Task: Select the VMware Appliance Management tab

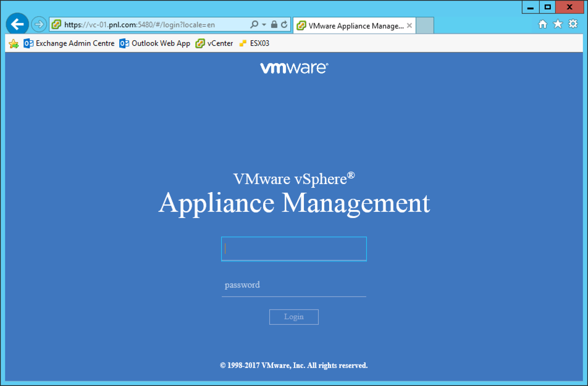Action: pyautogui.click(x=355, y=25)
